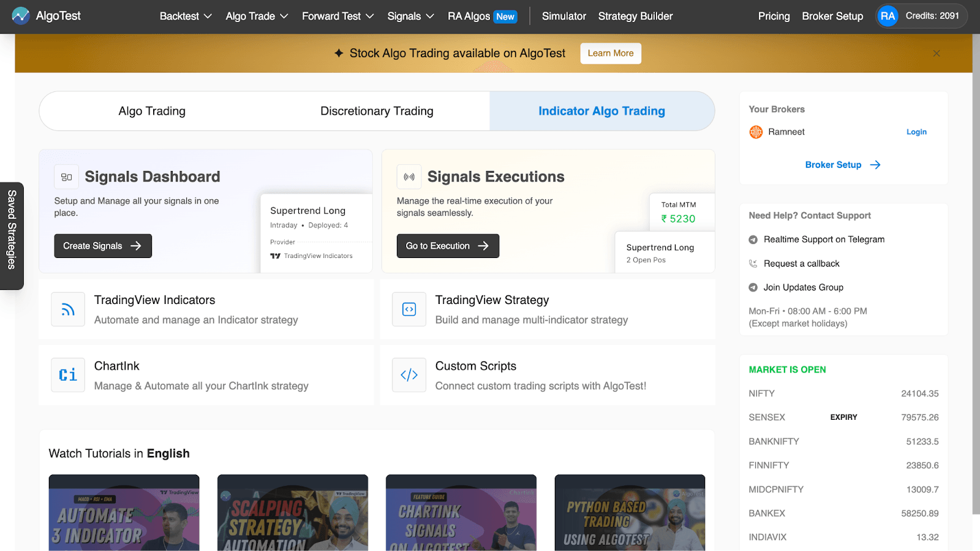Click the ChartInk Ci icon

click(68, 375)
